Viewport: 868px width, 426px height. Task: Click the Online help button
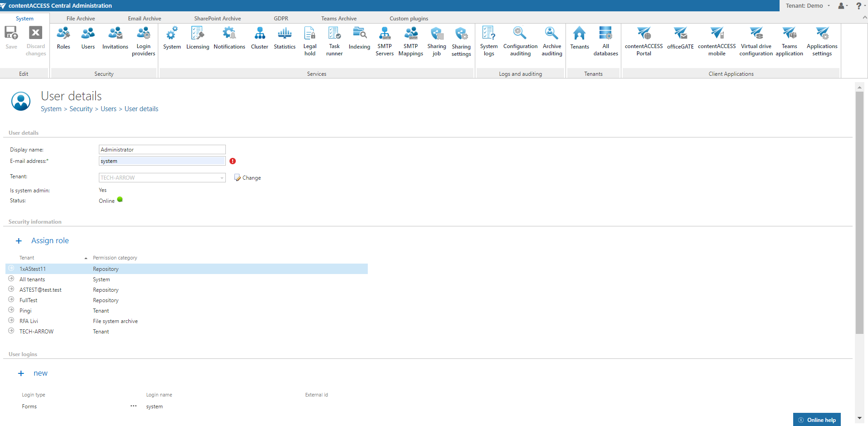(x=817, y=420)
